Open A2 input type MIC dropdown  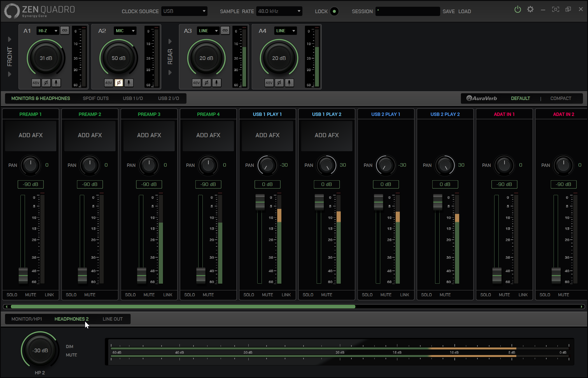[125, 31]
